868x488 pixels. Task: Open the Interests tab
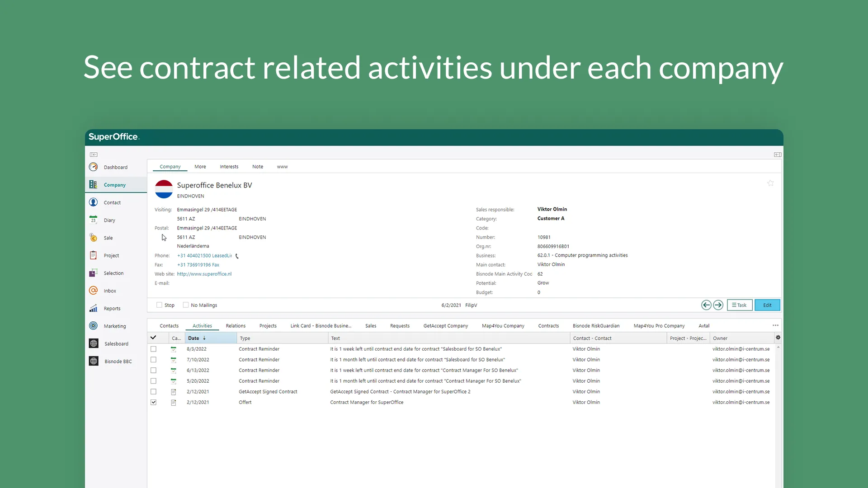pos(229,167)
